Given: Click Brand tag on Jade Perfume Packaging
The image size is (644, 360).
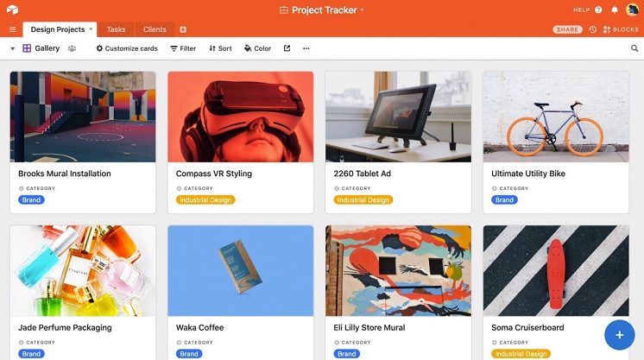Looking at the screenshot, I should pyautogui.click(x=31, y=354).
